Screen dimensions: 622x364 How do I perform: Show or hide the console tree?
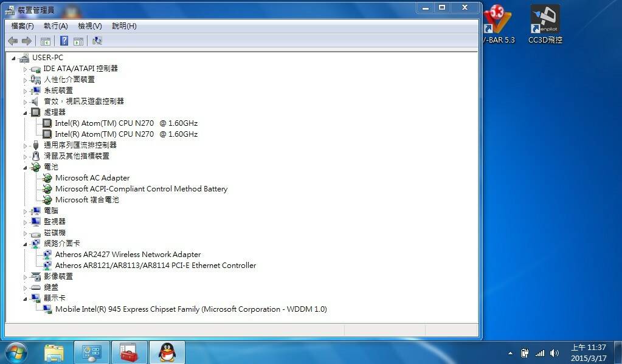point(46,41)
